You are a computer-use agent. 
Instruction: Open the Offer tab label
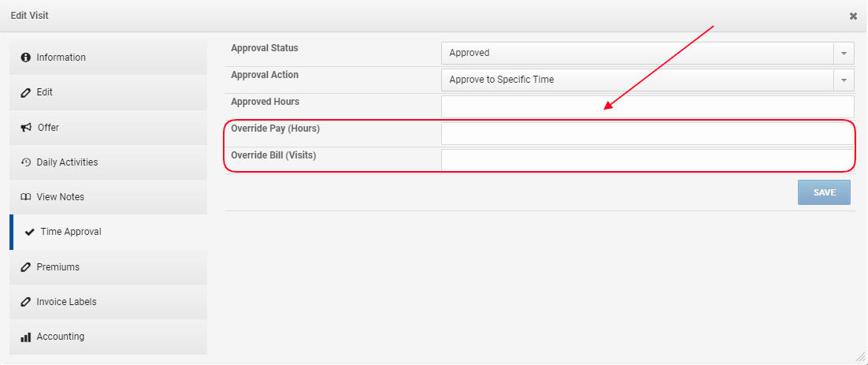pyautogui.click(x=48, y=128)
